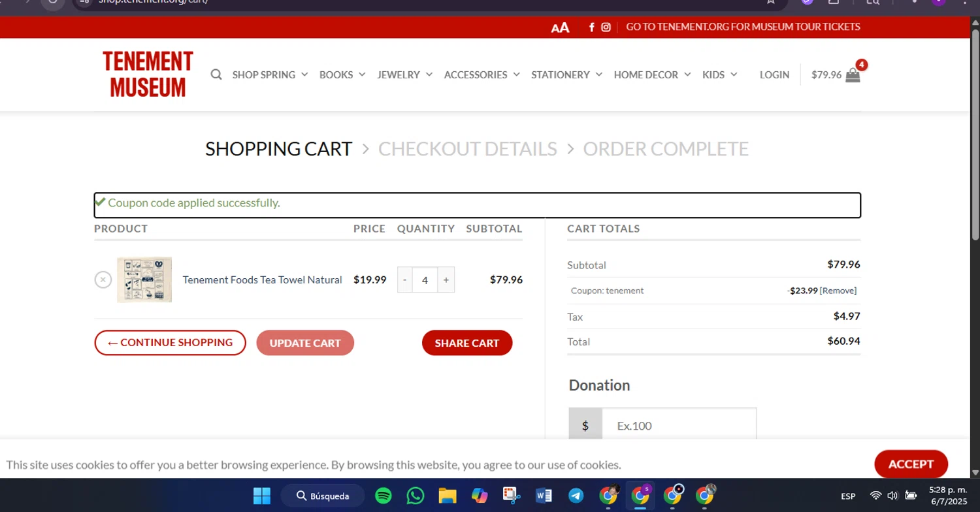Open the Instagram icon in the red bar

point(606,27)
